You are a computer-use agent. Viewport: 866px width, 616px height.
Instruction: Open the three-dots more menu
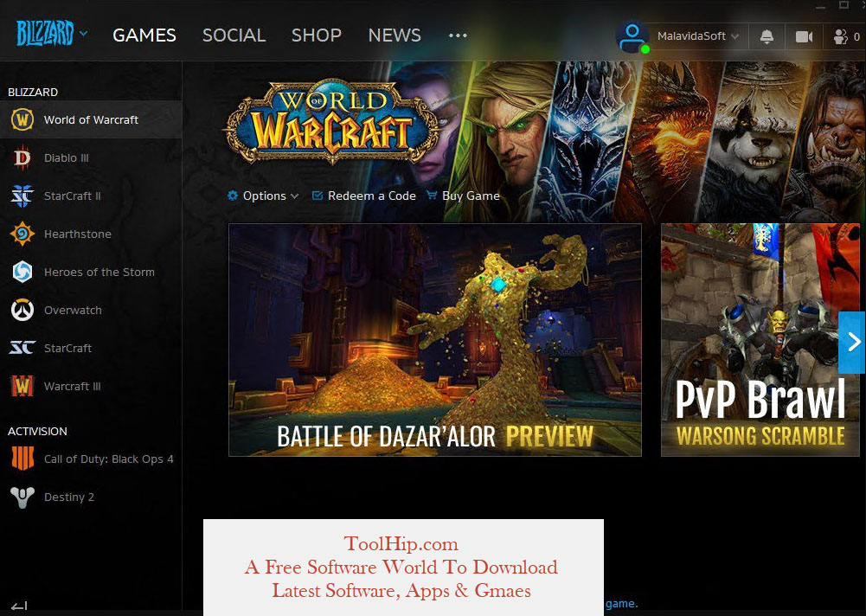point(458,35)
